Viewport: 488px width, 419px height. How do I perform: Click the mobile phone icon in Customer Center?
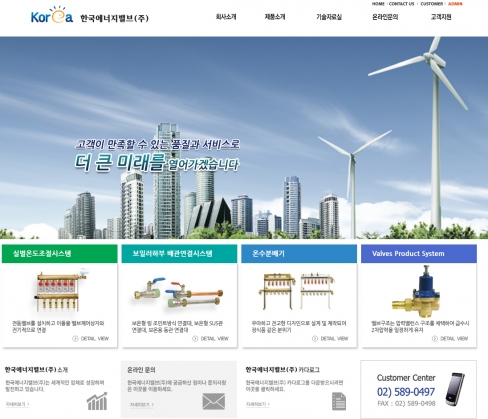(x=455, y=389)
